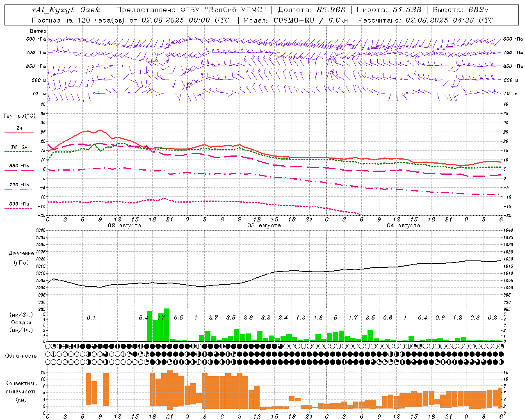Click the 5.4 three-hour precipitation value
Viewport: 525px width, 420px height.
143,317
